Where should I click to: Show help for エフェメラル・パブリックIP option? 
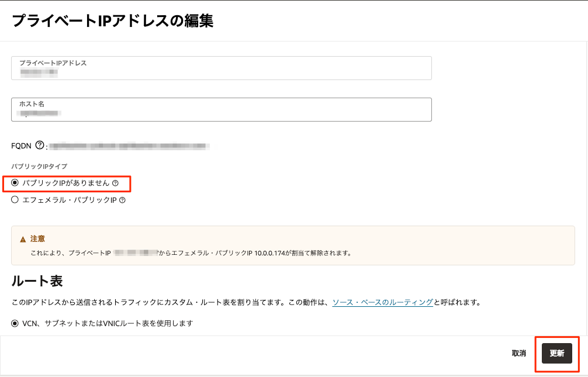pos(122,200)
